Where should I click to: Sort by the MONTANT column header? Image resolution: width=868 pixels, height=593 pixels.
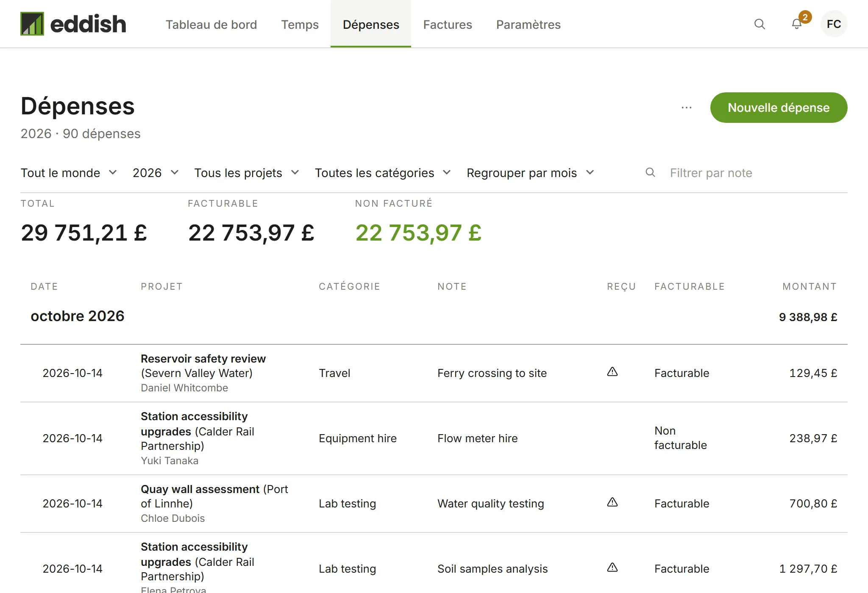click(x=810, y=286)
